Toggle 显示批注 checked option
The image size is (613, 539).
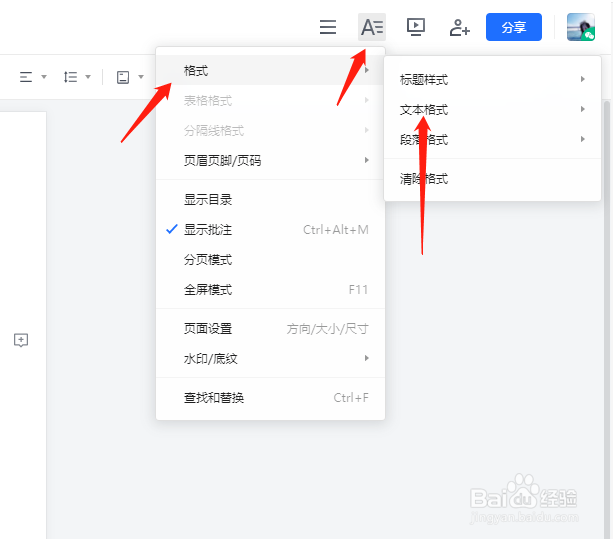click(x=270, y=229)
